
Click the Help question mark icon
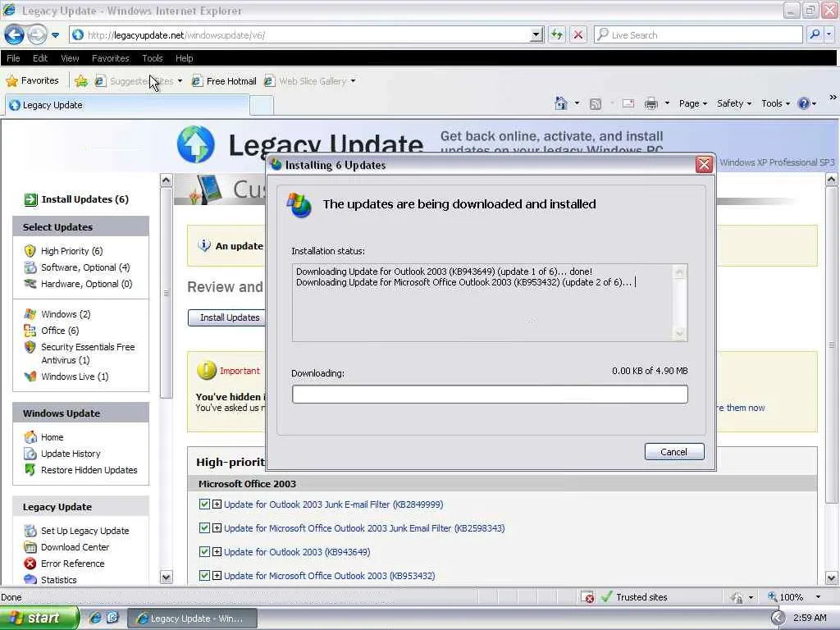click(804, 103)
